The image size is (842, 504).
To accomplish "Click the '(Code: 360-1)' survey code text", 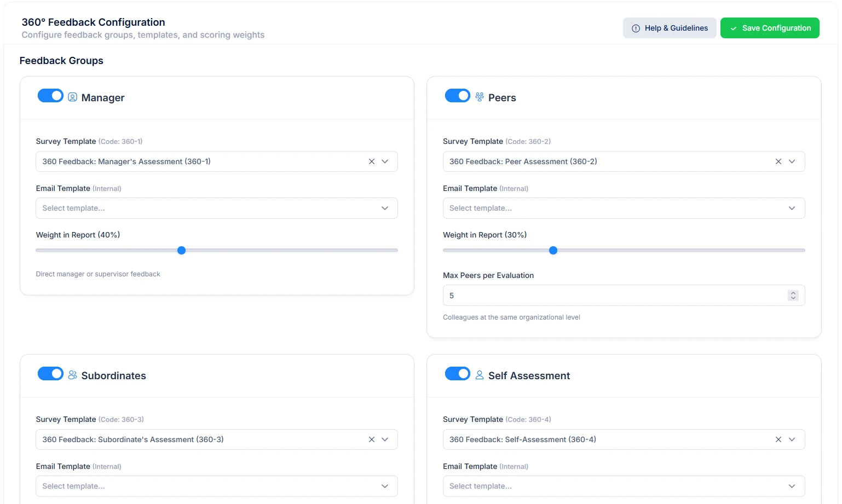I will (x=120, y=141).
